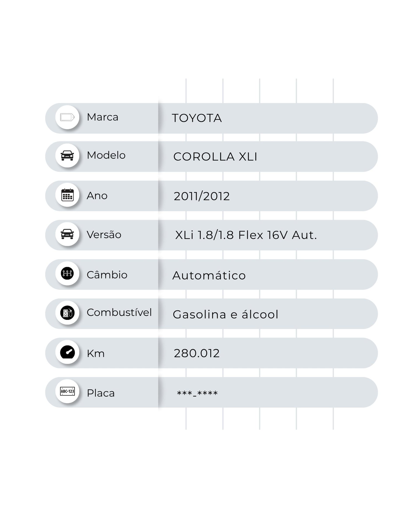Select the XLi 1.8/1.8 Flex 16V Aut. text
Image resolution: width=420 pixels, height=525 pixels.
pos(246,235)
